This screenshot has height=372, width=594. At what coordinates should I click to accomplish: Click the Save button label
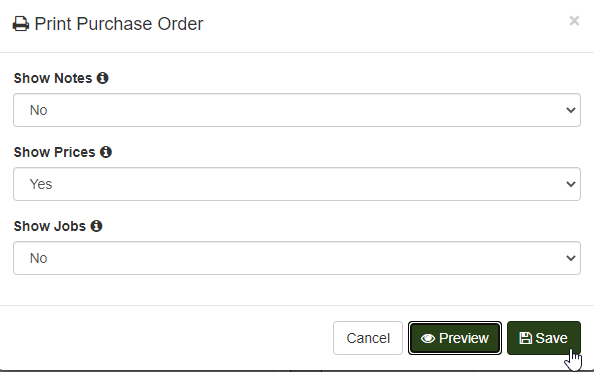tap(552, 338)
